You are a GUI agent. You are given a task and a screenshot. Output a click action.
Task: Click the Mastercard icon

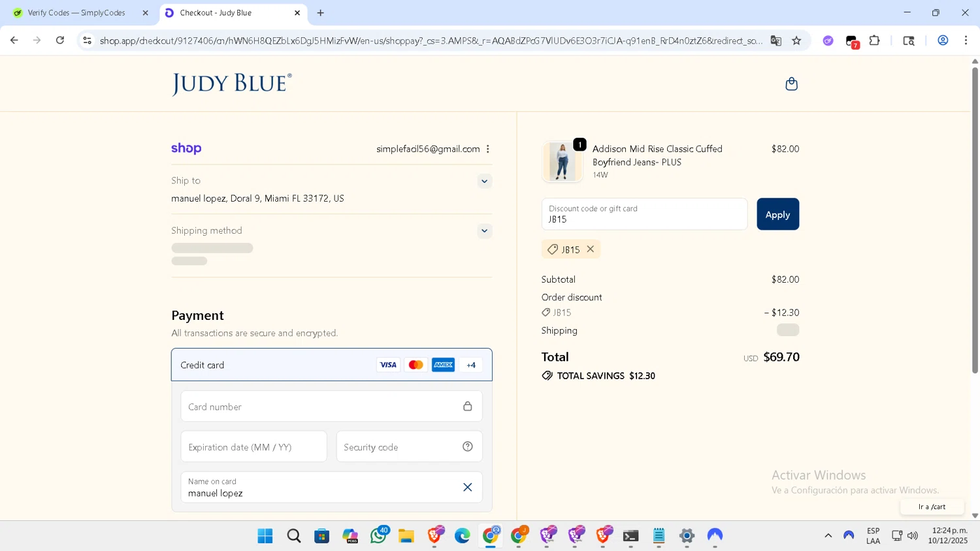(x=416, y=365)
